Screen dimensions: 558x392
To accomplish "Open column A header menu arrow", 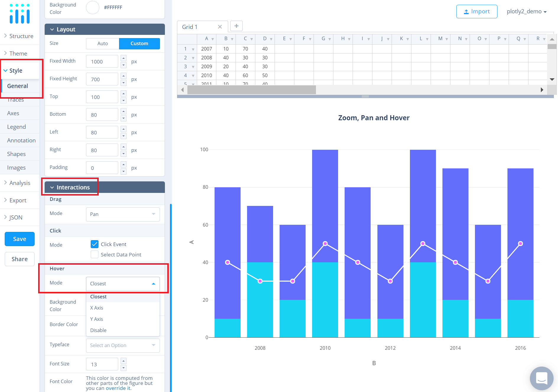I will [x=213, y=39].
